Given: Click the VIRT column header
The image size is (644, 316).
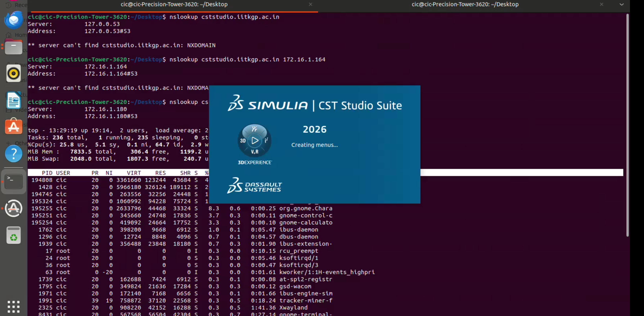Looking at the screenshot, I should [x=134, y=173].
